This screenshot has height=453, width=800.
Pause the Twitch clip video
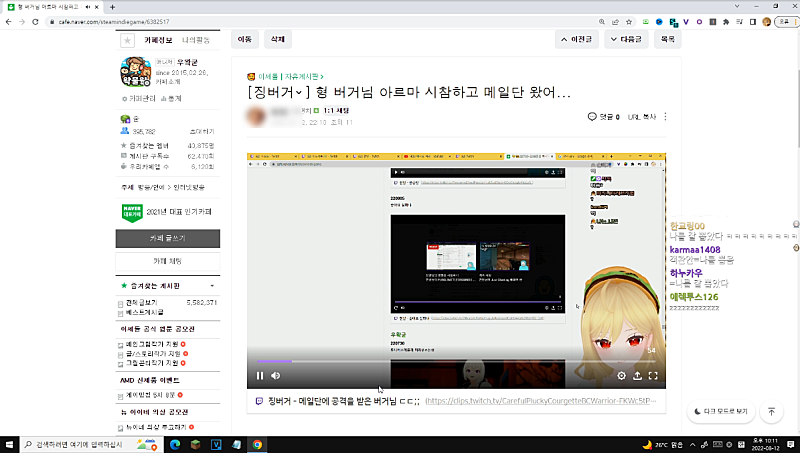point(260,376)
